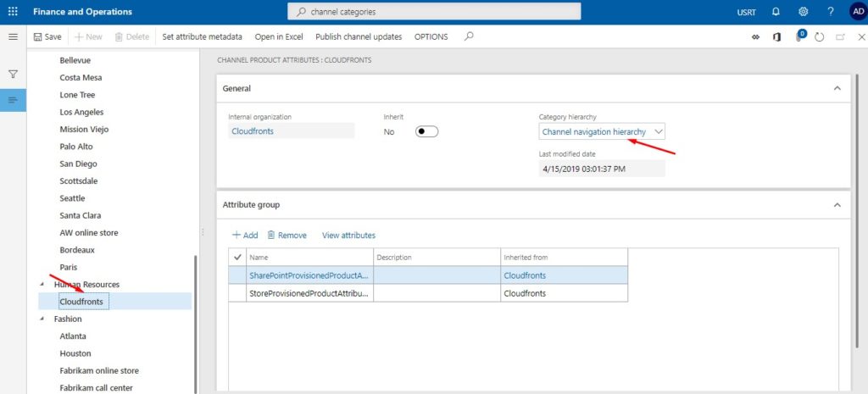Select Los Angeles in the tree

[x=82, y=112]
